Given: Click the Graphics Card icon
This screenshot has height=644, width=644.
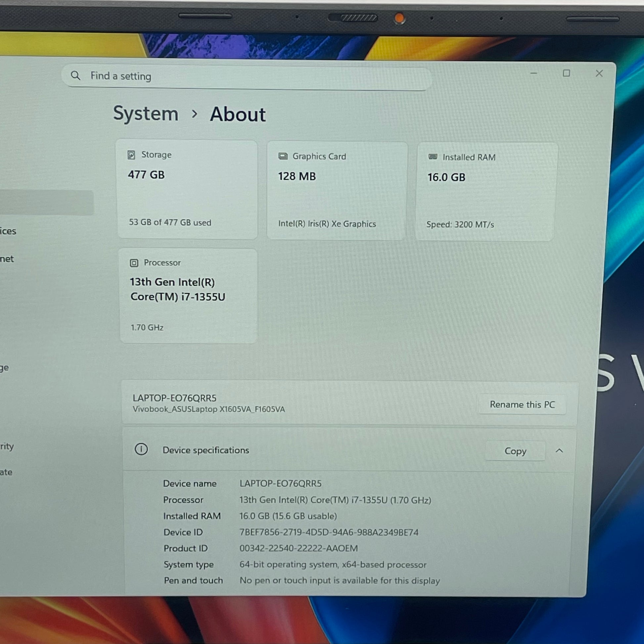Looking at the screenshot, I should pyautogui.click(x=283, y=156).
